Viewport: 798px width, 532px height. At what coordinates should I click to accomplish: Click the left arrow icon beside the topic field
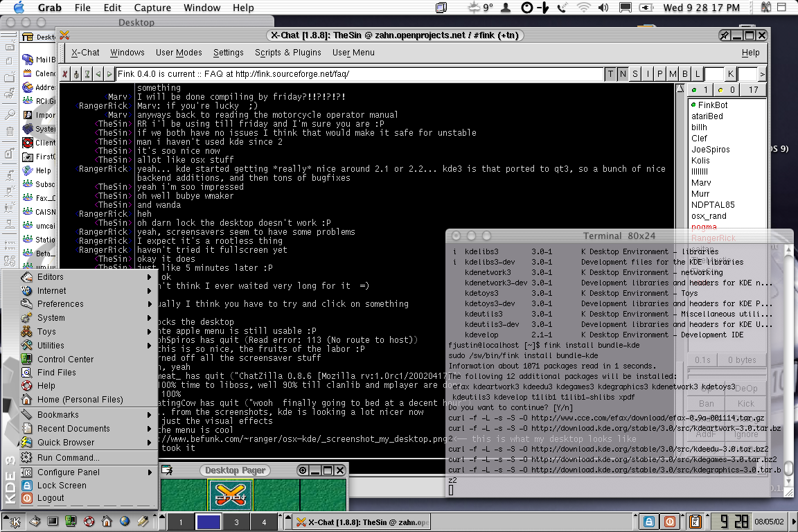pyautogui.click(x=98, y=74)
